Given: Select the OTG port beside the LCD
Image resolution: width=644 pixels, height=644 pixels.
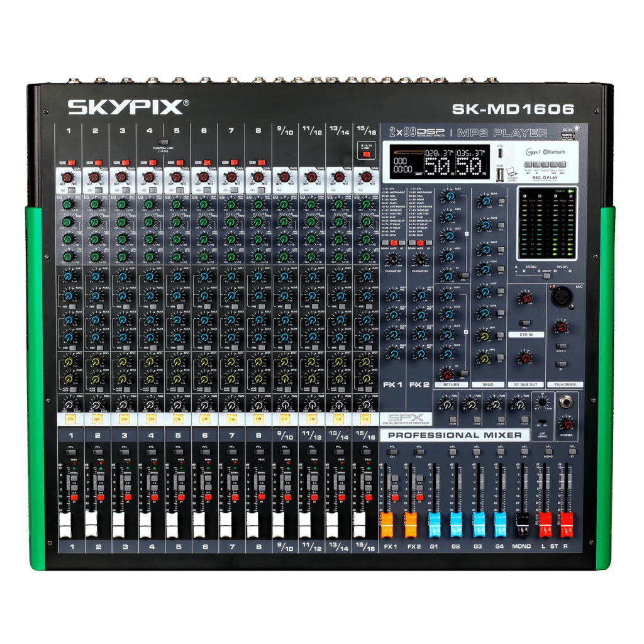Looking at the screenshot, I should pyautogui.click(x=500, y=153).
